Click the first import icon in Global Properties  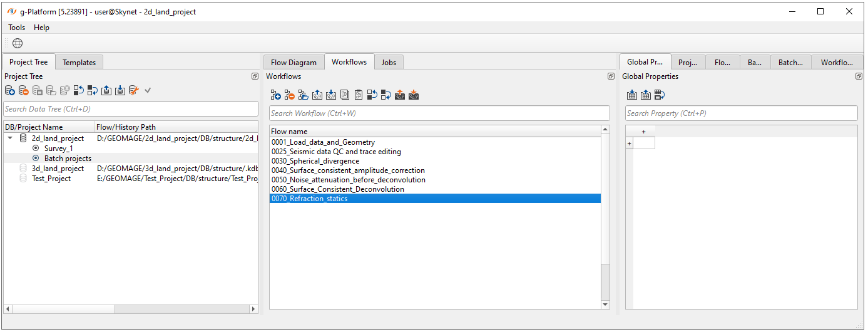tap(631, 95)
